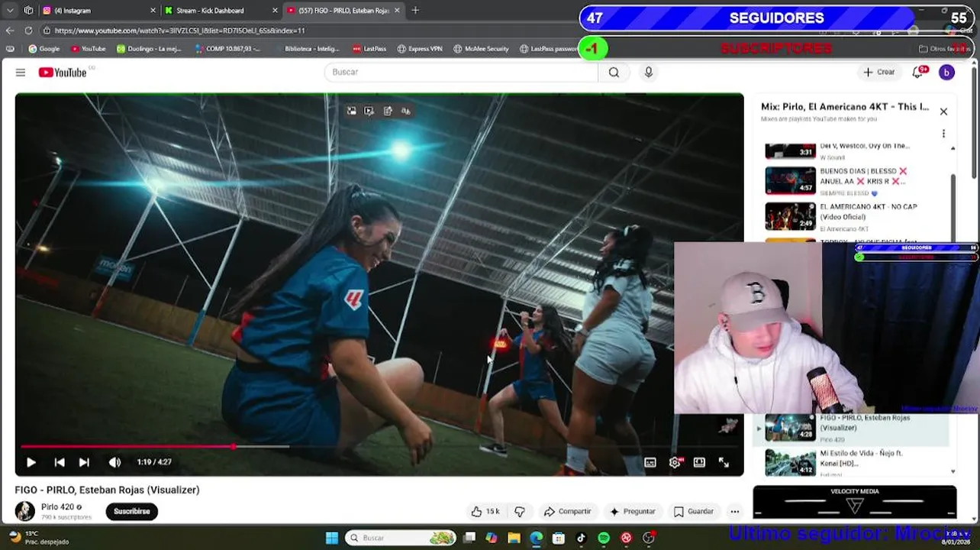Open the COMP 10.867,93 bookmark
980x550 pixels.
pyautogui.click(x=227, y=48)
